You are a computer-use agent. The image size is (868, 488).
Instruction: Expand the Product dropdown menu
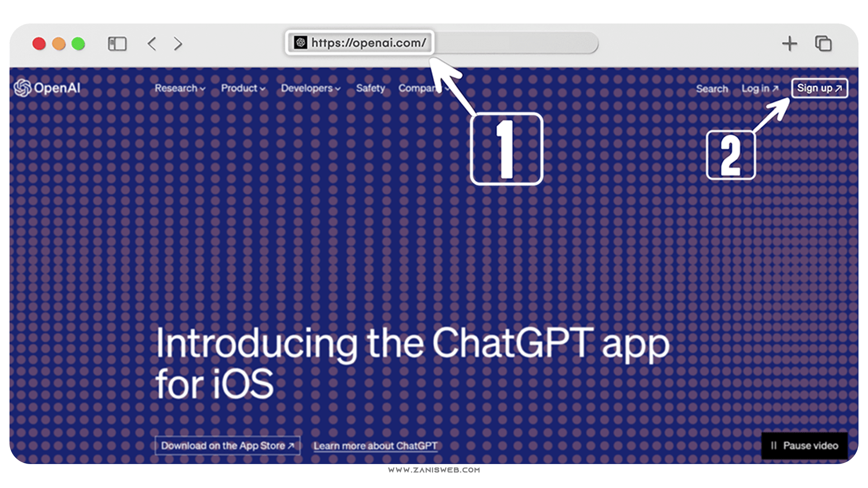[x=243, y=88]
